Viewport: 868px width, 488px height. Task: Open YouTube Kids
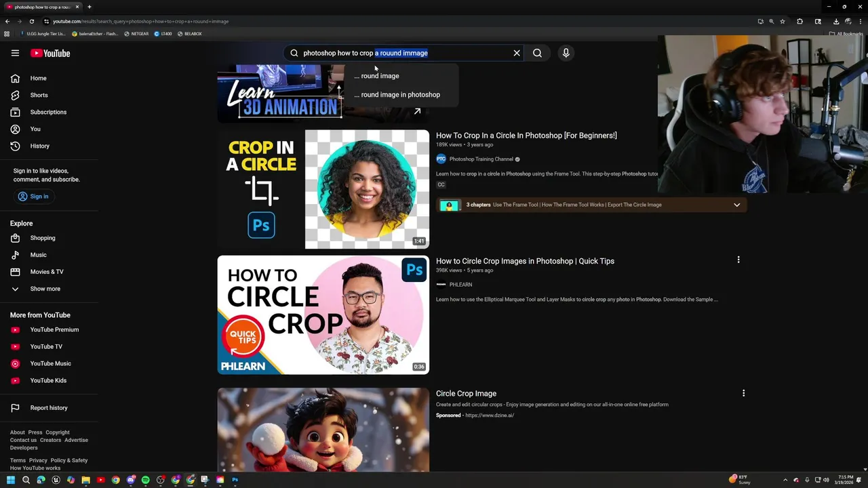pos(49,380)
